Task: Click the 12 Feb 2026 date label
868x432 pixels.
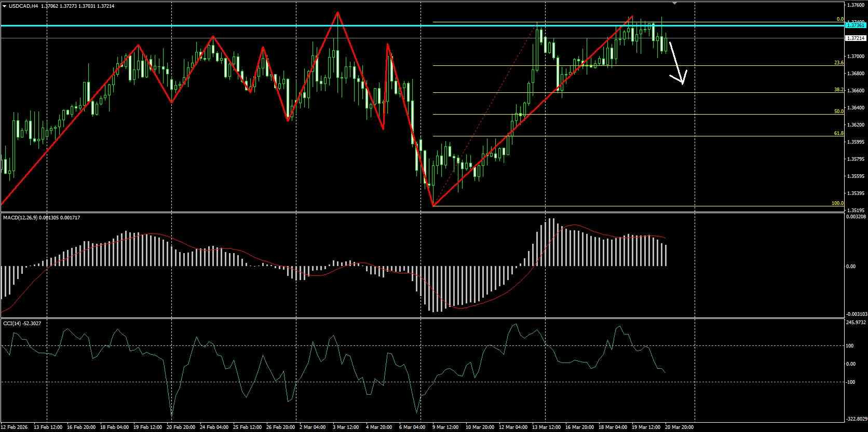Action: (x=15, y=427)
